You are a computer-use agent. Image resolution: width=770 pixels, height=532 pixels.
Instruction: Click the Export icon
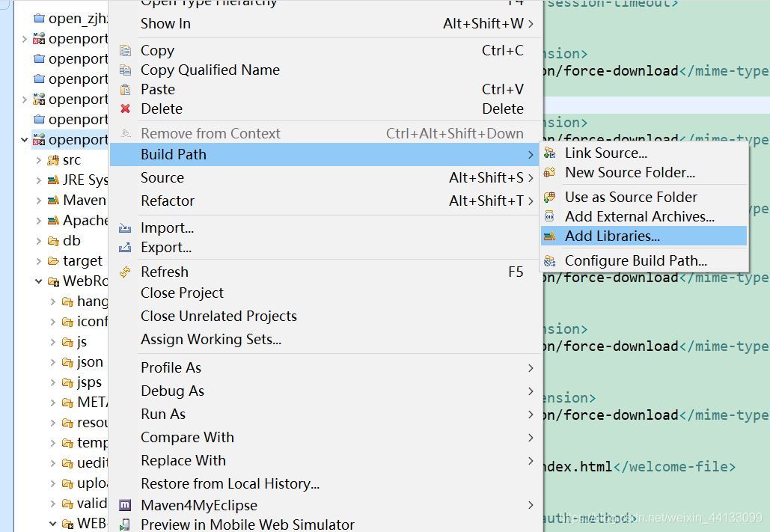pos(125,247)
